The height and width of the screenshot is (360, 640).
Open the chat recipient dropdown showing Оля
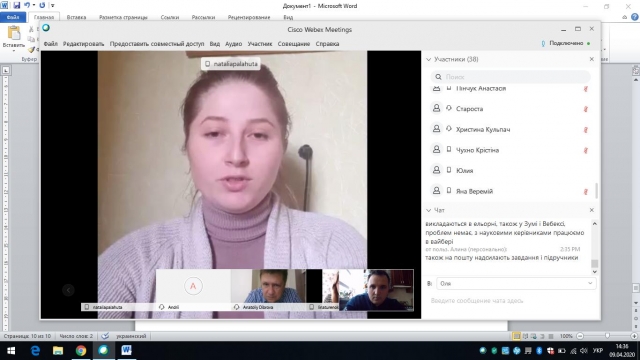tap(516, 283)
